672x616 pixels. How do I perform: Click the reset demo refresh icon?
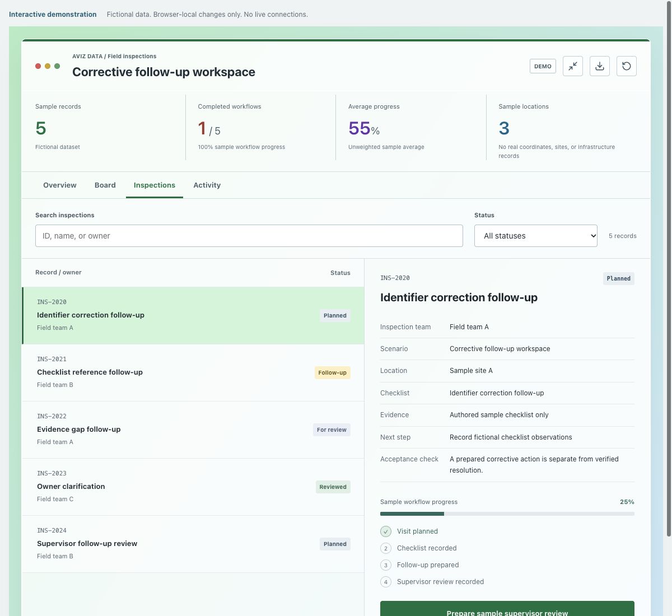point(627,66)
